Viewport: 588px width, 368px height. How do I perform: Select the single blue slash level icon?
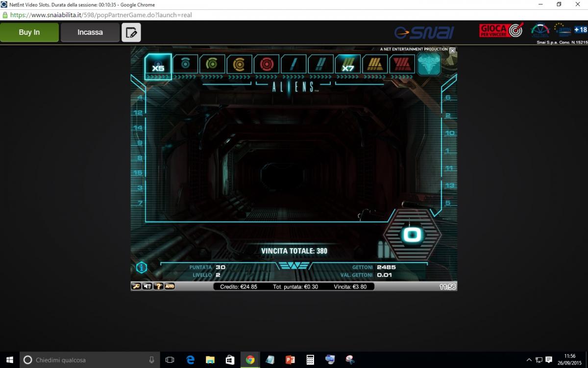[294, 64]
